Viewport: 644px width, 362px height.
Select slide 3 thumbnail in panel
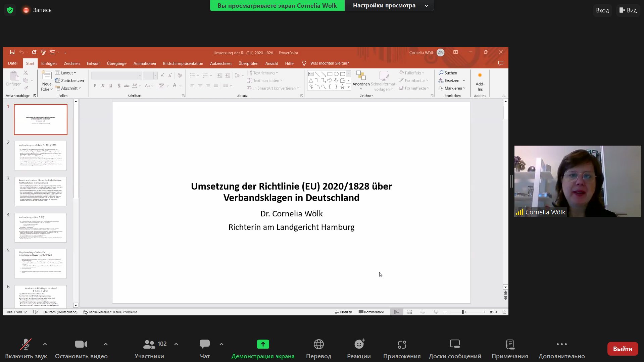(x=41, y=192)
